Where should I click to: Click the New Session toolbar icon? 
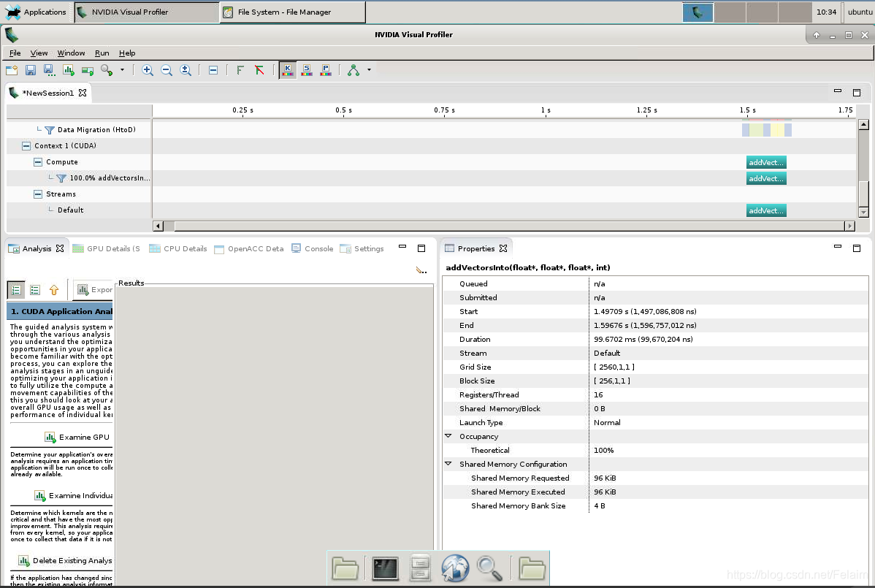pyautogui.click(x=12, y=69)
